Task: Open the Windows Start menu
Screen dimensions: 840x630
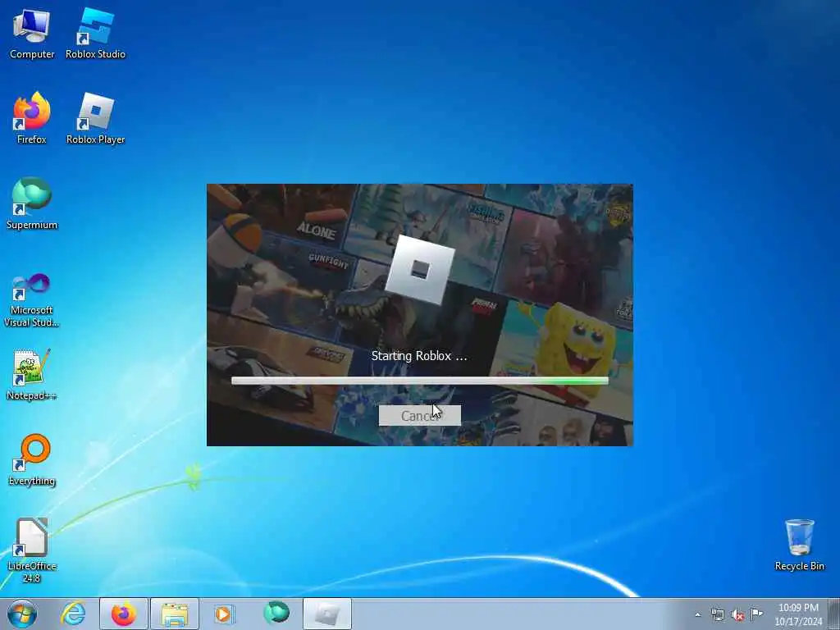Action: [22, 614]
